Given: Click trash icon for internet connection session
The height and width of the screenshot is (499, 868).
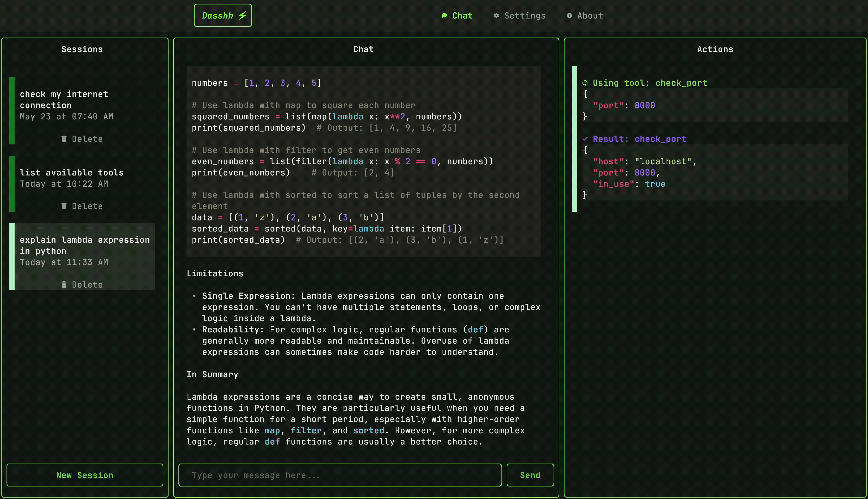Looking at the screenshot, I should point(64,139).
